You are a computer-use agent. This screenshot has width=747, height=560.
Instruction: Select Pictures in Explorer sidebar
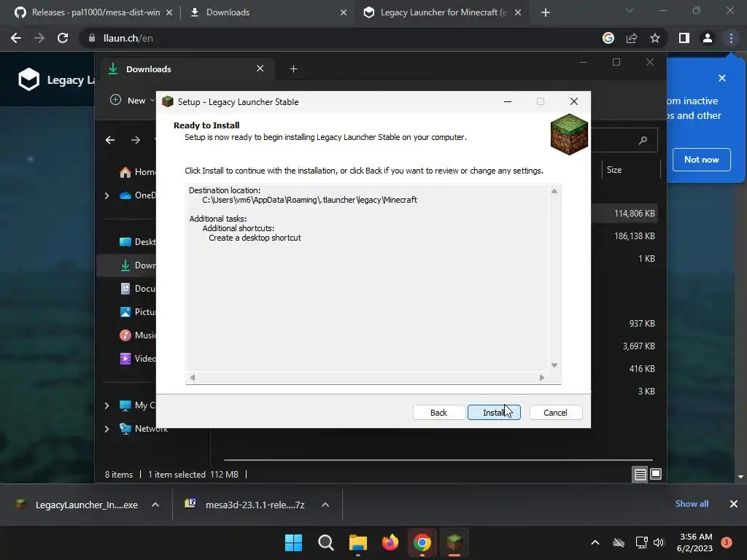[x=137, y=312]
